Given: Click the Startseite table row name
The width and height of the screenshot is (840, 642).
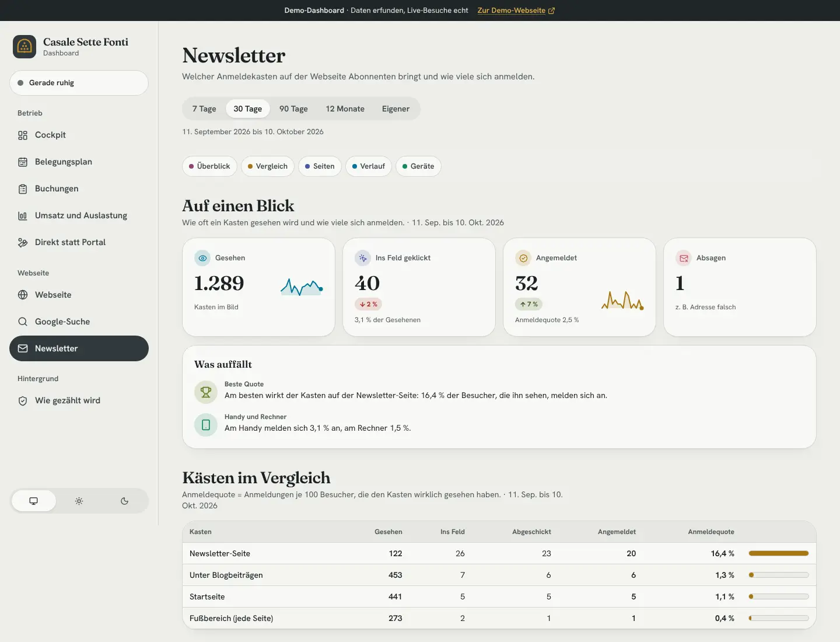Looking at the screenshot, I should point(207,596).
